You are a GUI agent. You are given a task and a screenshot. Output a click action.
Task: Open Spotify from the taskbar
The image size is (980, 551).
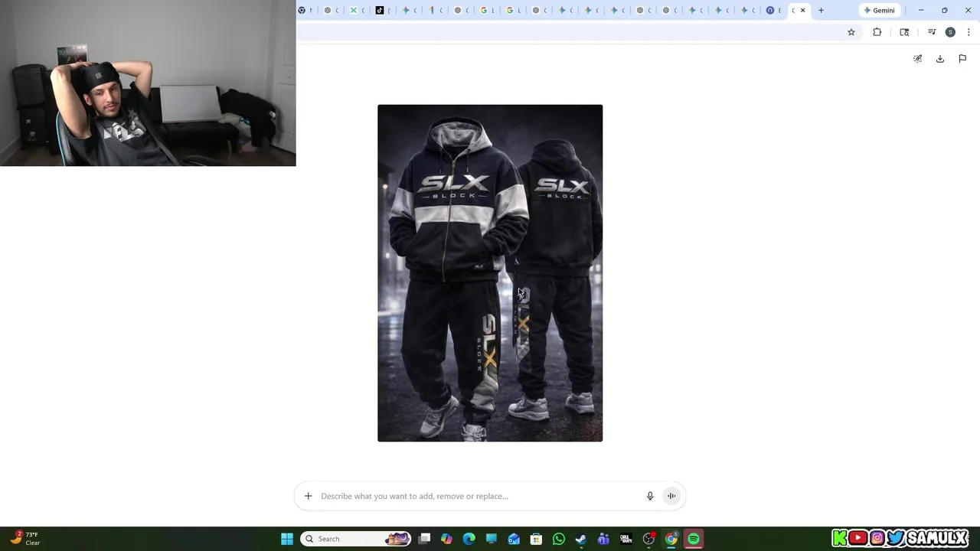693,539
